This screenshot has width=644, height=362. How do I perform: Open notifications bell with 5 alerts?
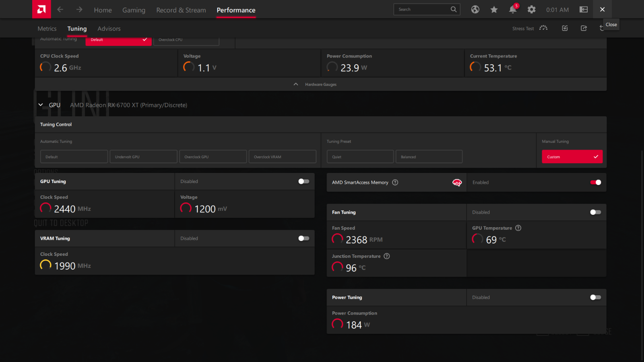pos(513,9)
